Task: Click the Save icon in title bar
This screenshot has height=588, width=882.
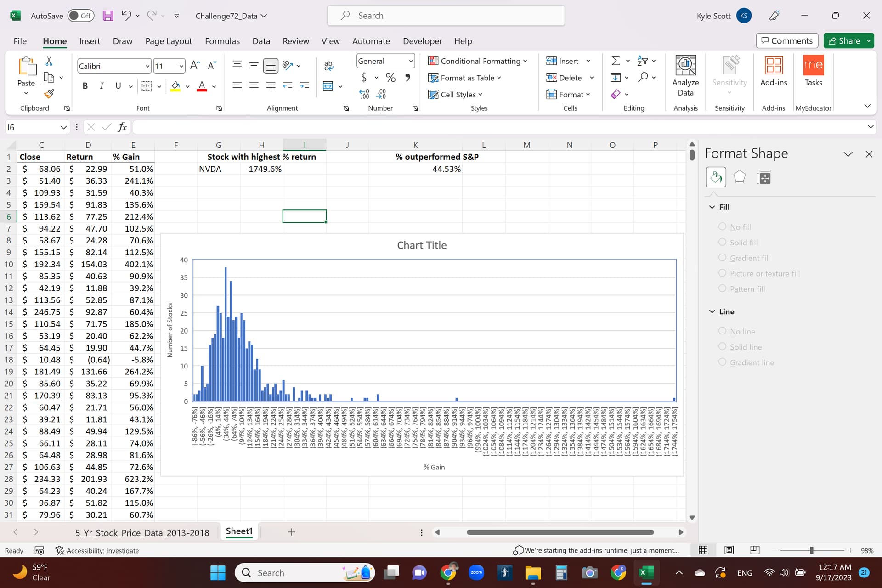Action: [x=107, y=16]
